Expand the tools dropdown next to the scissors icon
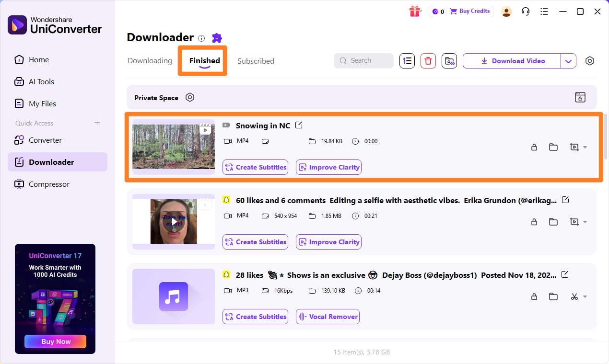 click(584, 296)
